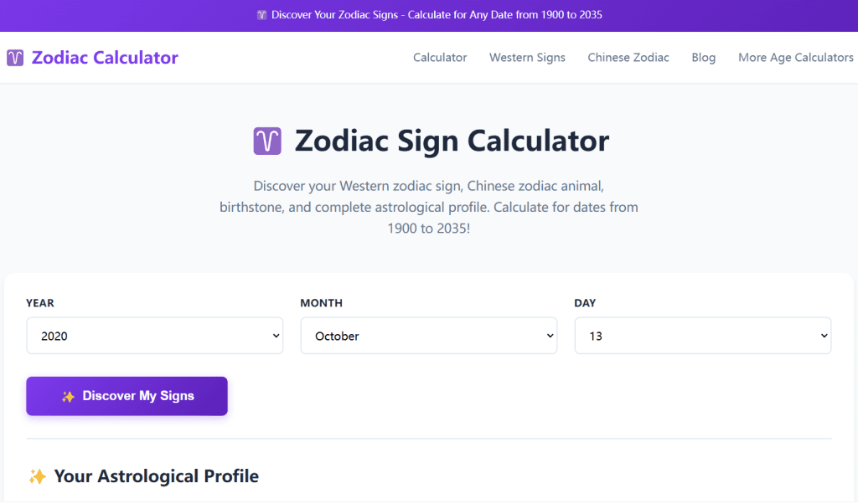
Task: Click the purple Aries icon beside the page title
Action: (x=266, y=141)
